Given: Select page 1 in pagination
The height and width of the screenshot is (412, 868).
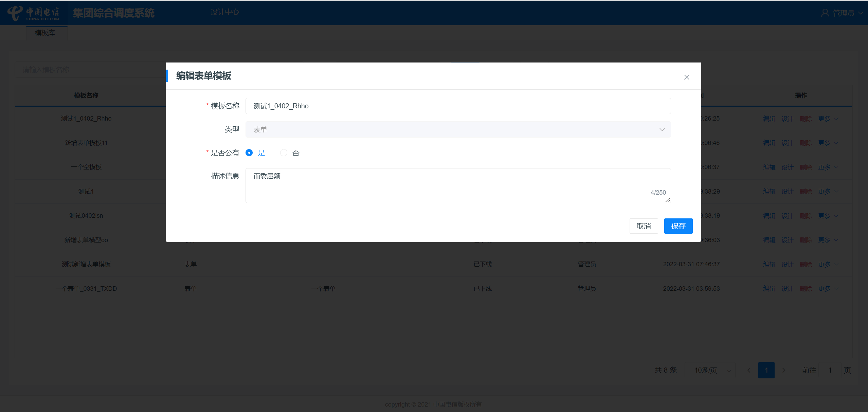Looking at the screenshot, I should (766, 370).
